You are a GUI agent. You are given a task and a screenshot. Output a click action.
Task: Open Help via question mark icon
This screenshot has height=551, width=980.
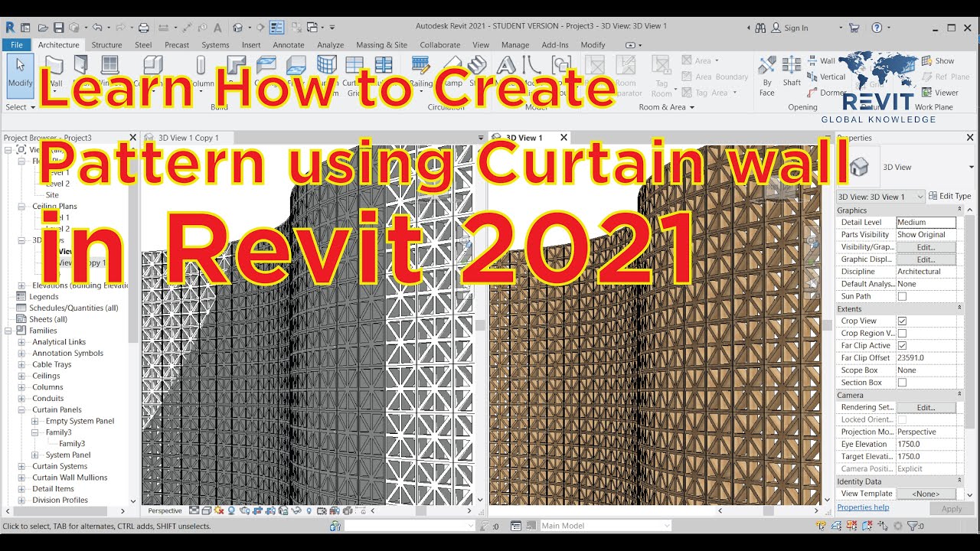coord(877,28)
